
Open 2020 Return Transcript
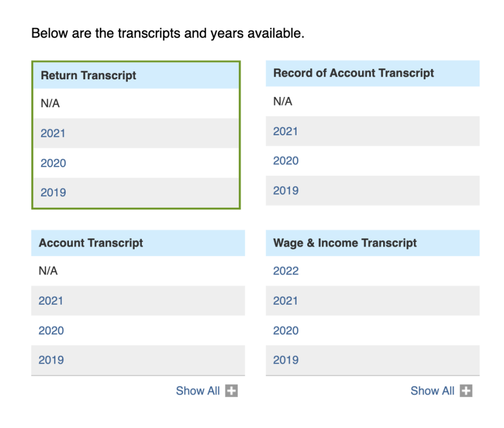coord(53,163)
